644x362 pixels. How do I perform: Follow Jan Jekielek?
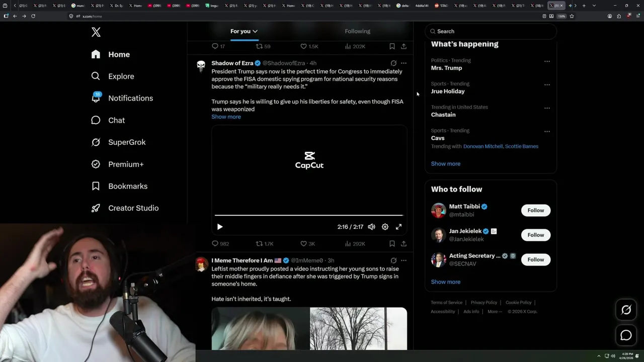coord(536,235)
